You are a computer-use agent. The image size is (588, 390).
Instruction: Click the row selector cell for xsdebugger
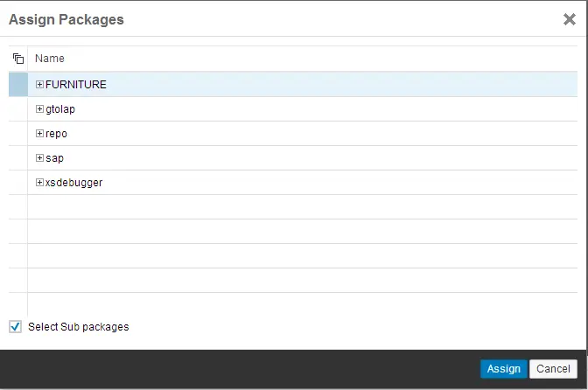click(x=18, y=183)
